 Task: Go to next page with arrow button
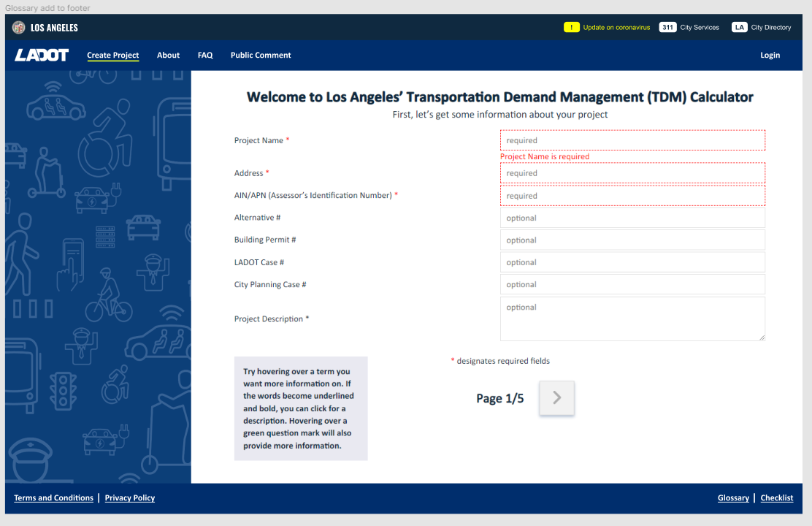pyautogui.click(x=556, y=398)
